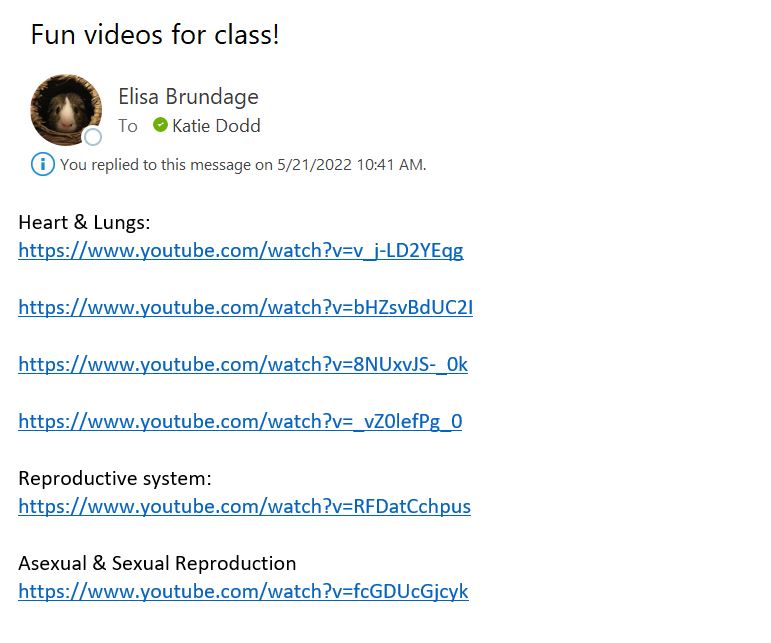This screenshot has width=771, height=643.
Task: Click sender name Elisa Brundage
Action: (188, 96)
